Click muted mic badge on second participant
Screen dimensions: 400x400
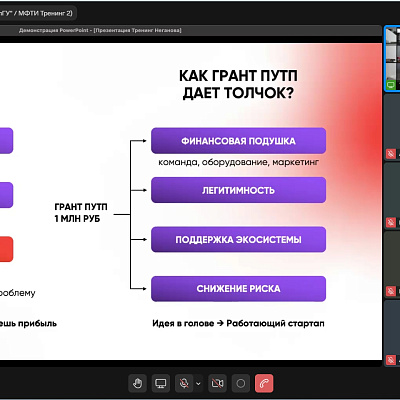coord(391,154)
